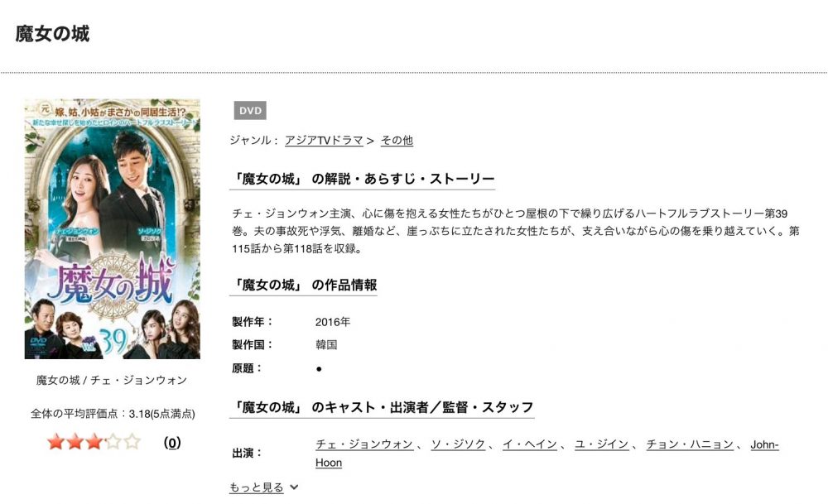Click the 魔女の城 / チェ・ジョンウォン caption
The image size is (828, 504).
pyautogui.click(x=112, y=380)
